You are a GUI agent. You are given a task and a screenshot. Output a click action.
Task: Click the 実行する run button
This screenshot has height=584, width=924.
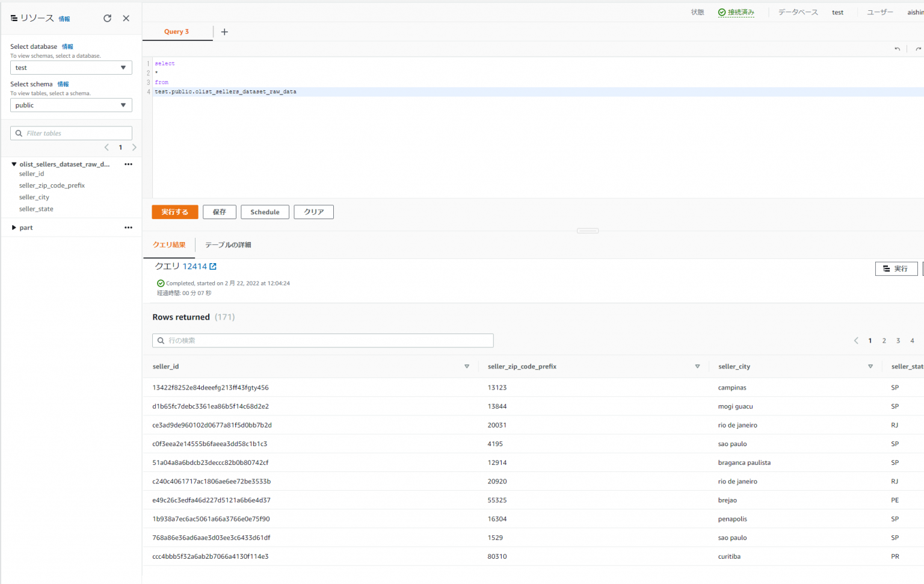click(x=174, y=212)
